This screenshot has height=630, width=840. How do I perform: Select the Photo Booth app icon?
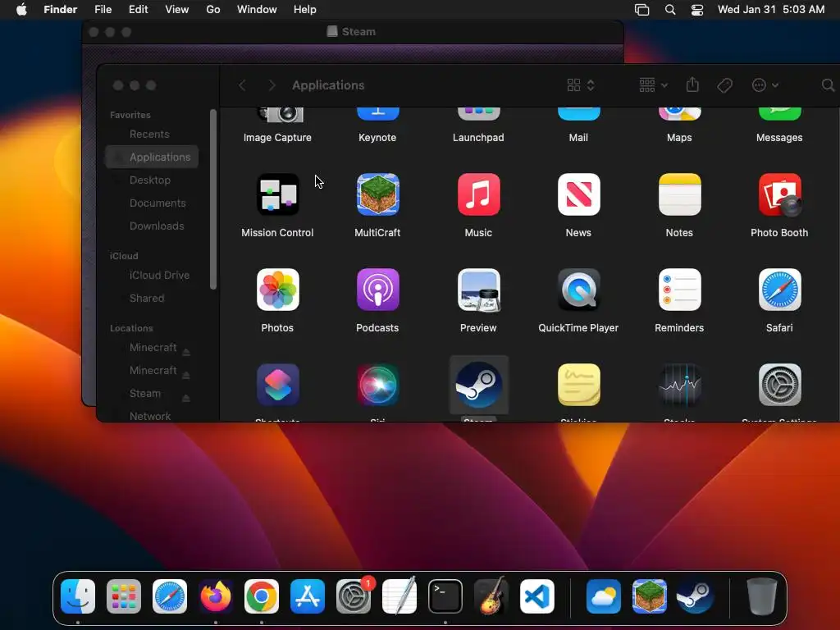coord(779,194)
